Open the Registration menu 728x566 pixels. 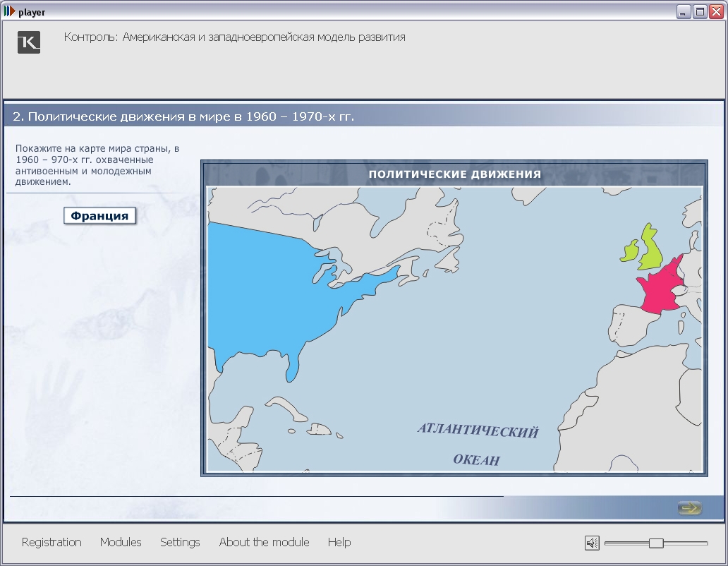tap(51, 542)
